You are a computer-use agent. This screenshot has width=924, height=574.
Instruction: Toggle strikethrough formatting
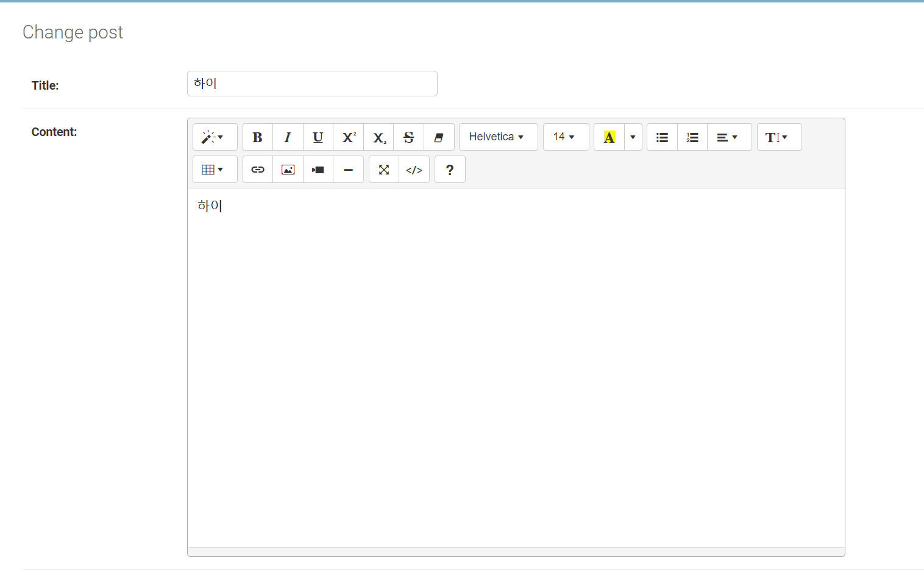tap(409, 137)
